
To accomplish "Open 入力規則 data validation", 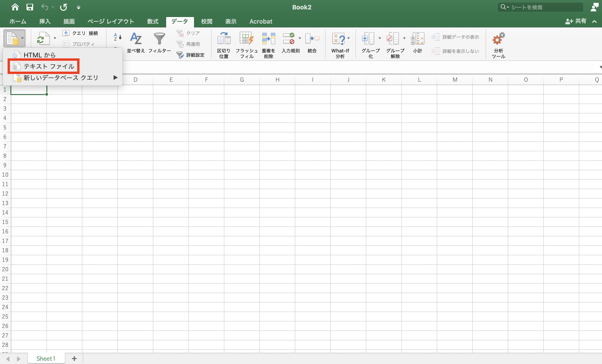I will coord(290,43).
